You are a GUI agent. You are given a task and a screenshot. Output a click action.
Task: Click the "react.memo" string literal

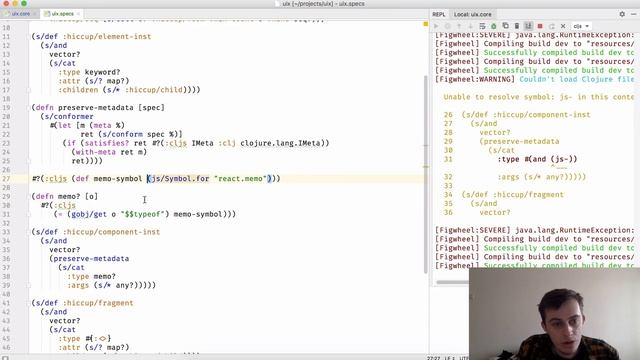point(241,179)
